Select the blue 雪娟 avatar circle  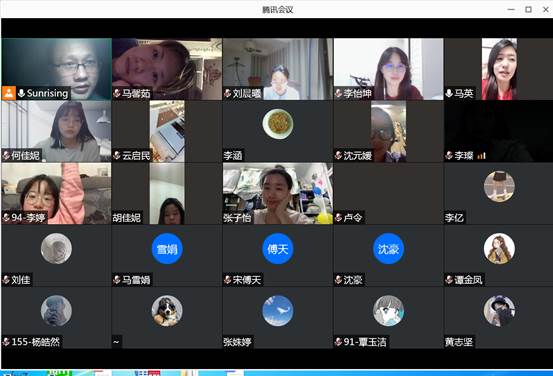click(x=167, y=249)
